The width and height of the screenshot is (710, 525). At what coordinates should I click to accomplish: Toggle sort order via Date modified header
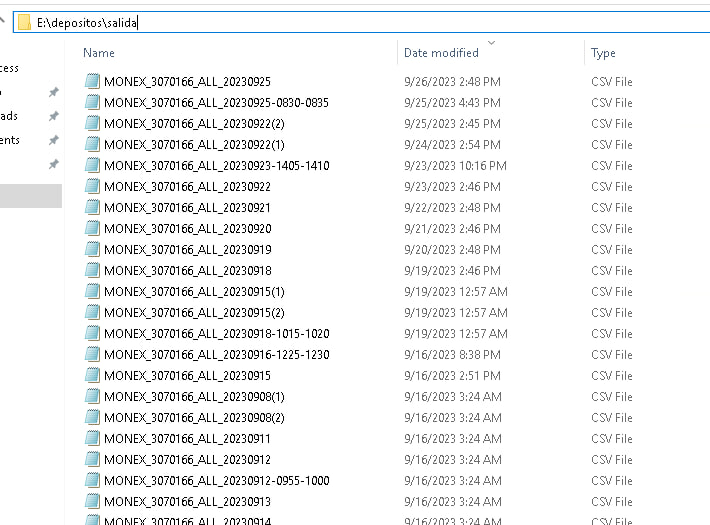coord(441,53)
